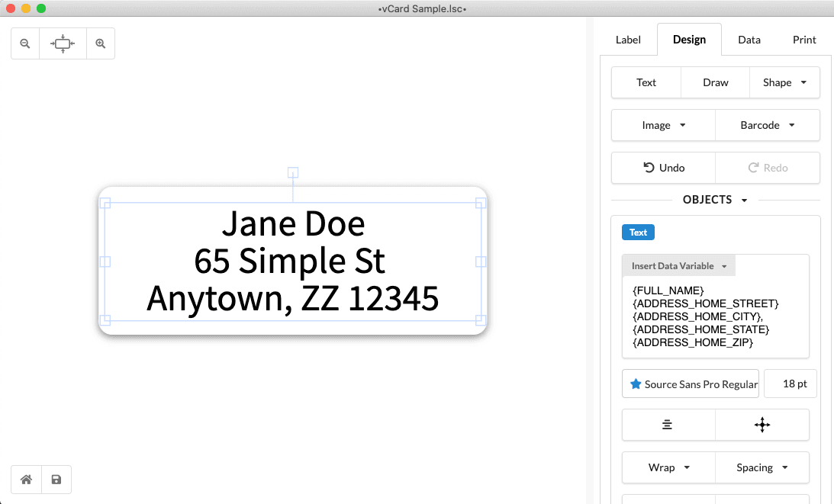834x504 pixels.
Task: Click the fit-to-window zoom icon
Action: tap(63, 44)
